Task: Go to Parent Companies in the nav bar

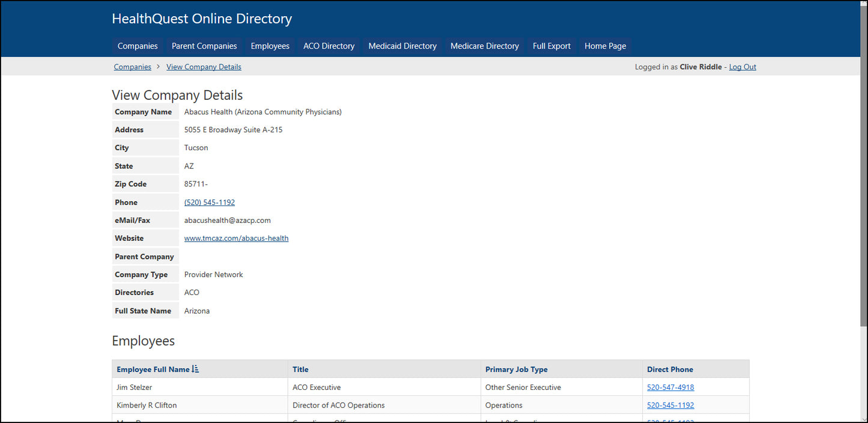Action: (x=204, y=46)
